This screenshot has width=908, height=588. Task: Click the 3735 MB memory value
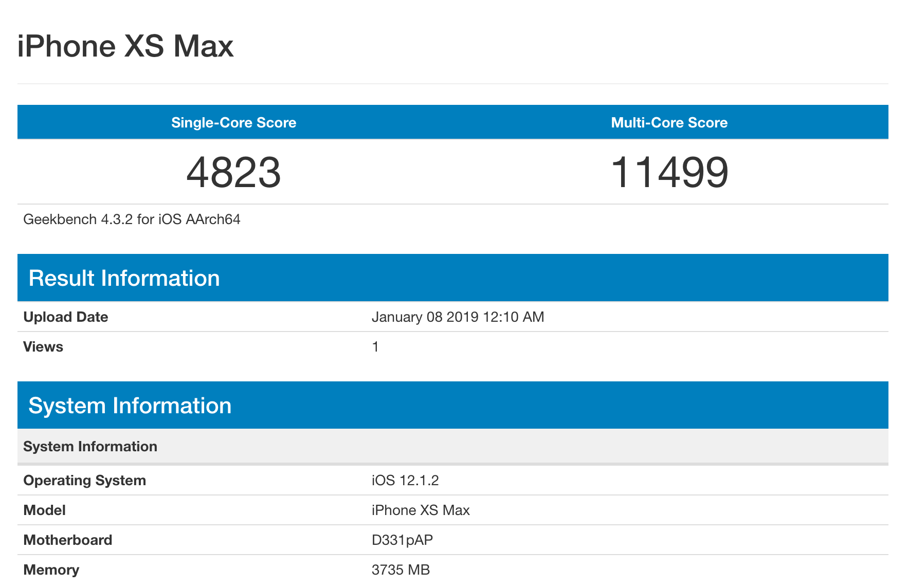pos(401,570)
